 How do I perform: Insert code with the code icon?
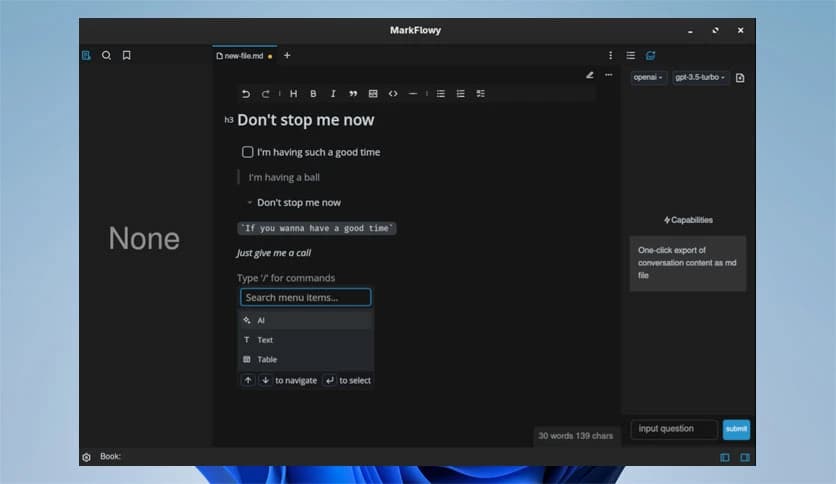[x=393, y=94]
